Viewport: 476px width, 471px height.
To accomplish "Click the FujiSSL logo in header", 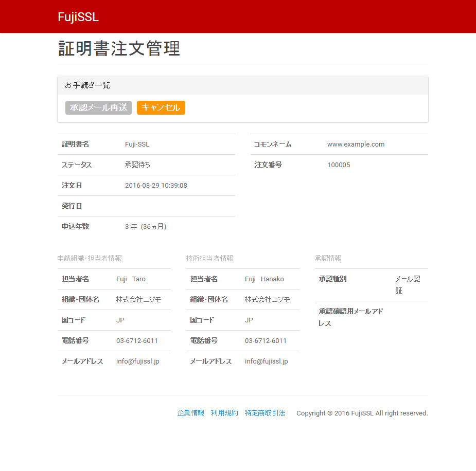I will point(78,17).
